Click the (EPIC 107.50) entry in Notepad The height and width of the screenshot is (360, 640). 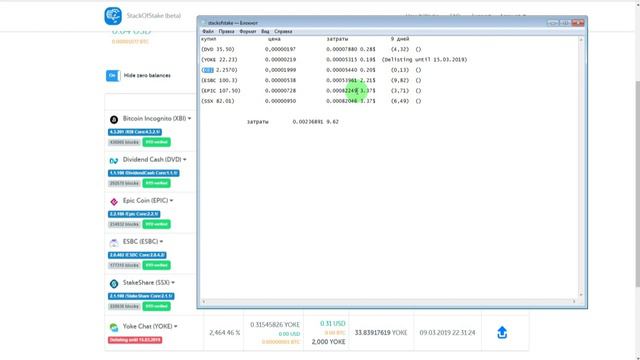coord(221,91)
